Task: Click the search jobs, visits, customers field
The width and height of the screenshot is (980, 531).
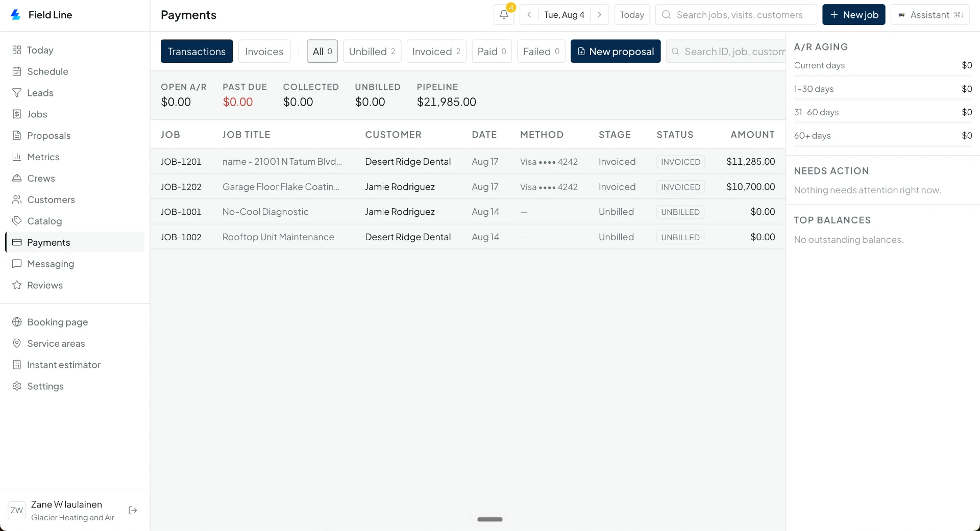Action: [x=736, y=15]
